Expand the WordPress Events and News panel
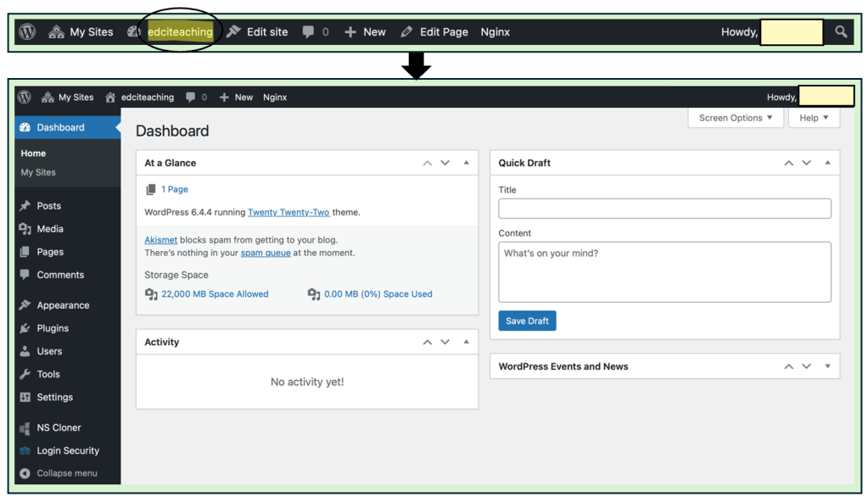 click(x=827, y=366)
